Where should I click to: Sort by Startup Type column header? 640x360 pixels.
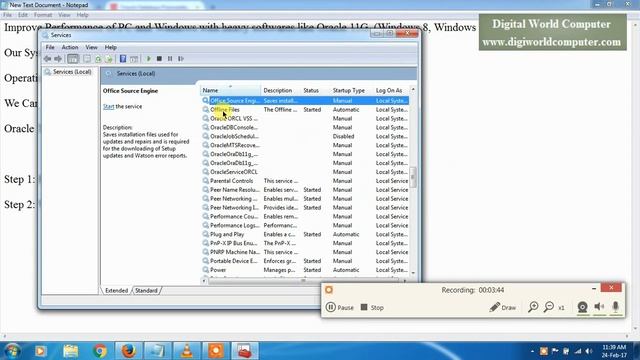(352, 90)
